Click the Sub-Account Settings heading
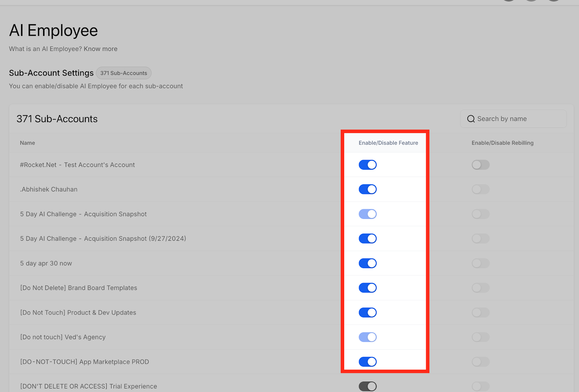The width and height of the screenshot is (579, 392). 51,73
